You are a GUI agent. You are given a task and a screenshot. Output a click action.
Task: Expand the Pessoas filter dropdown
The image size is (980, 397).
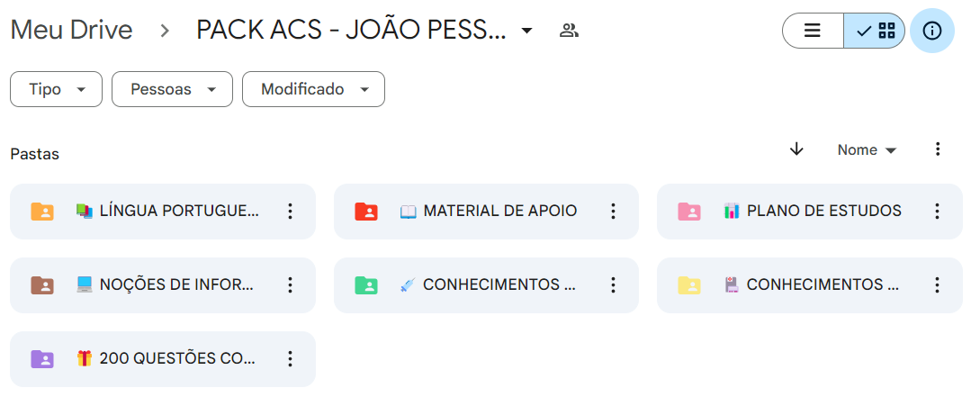[x=172, y=89]
